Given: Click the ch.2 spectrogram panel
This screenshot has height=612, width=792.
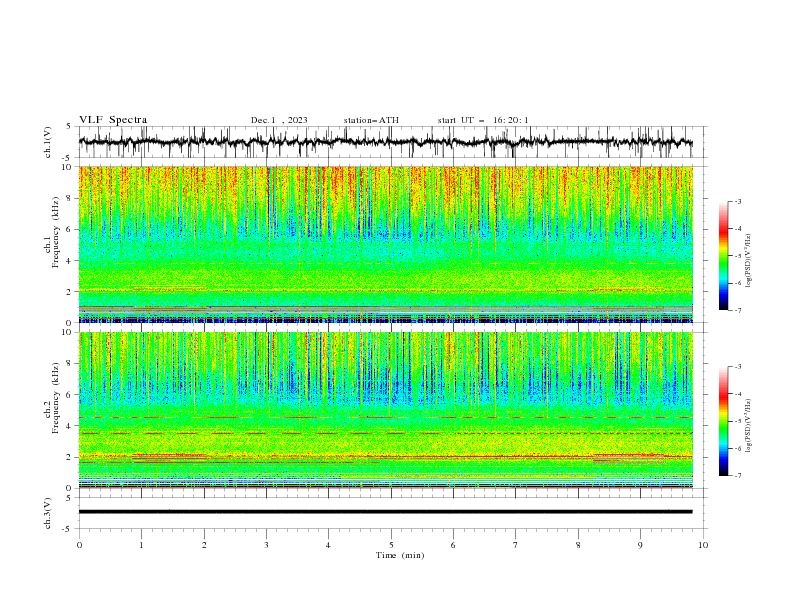Looking at the screenshot, I should (386, 410).
